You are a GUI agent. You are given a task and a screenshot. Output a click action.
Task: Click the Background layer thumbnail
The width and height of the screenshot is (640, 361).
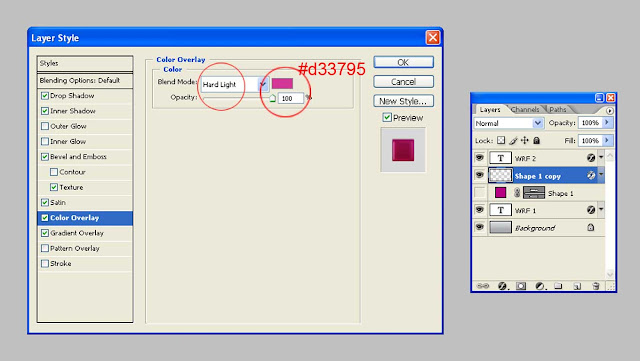point(500,227)
